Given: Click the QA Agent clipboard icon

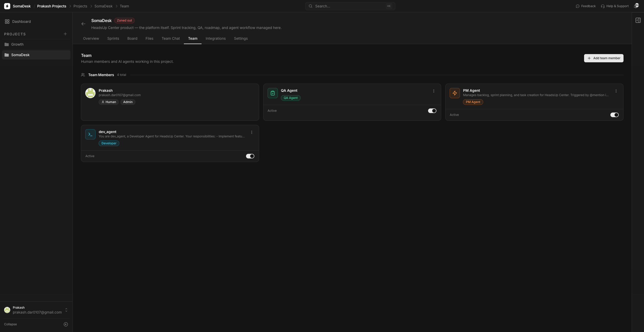Looking at the screenshot, I should pos(272,93).
